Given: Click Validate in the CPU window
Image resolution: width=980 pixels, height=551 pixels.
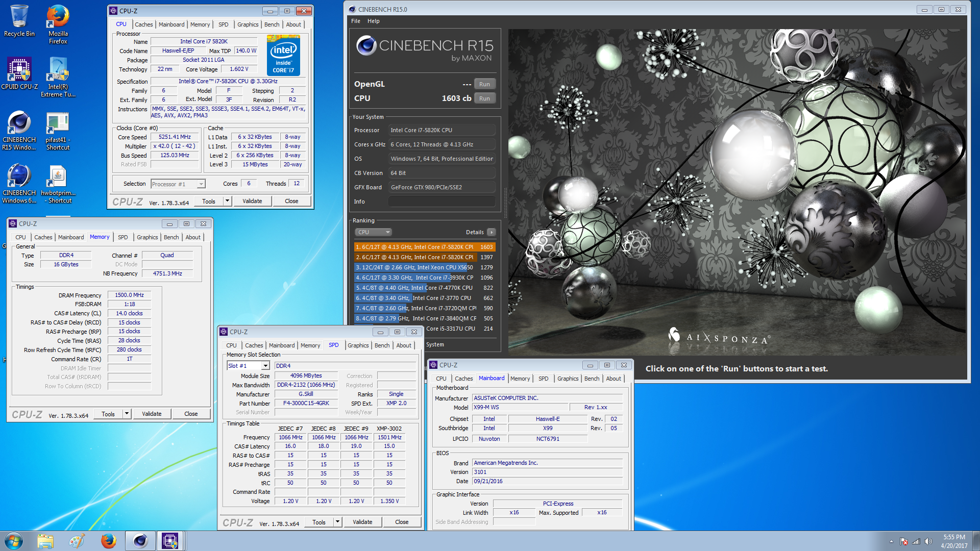Looking at the screenshot, I should tap(252, 201).
